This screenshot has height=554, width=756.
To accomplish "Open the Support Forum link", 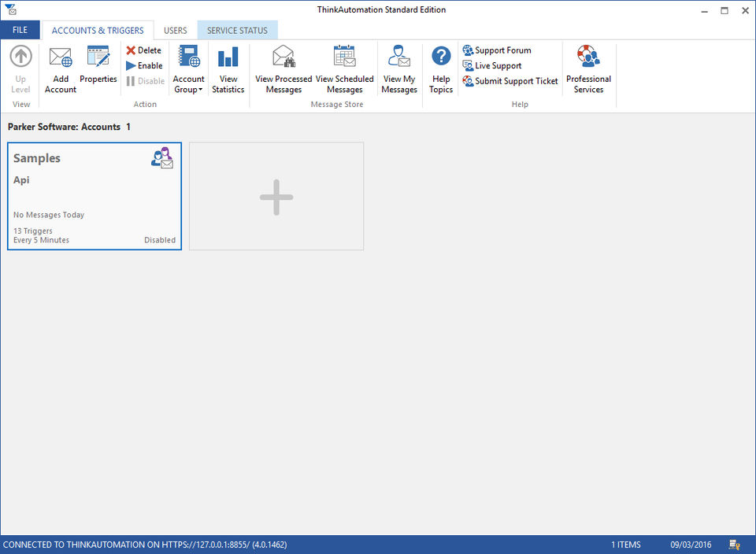I will tap(497, 50).
